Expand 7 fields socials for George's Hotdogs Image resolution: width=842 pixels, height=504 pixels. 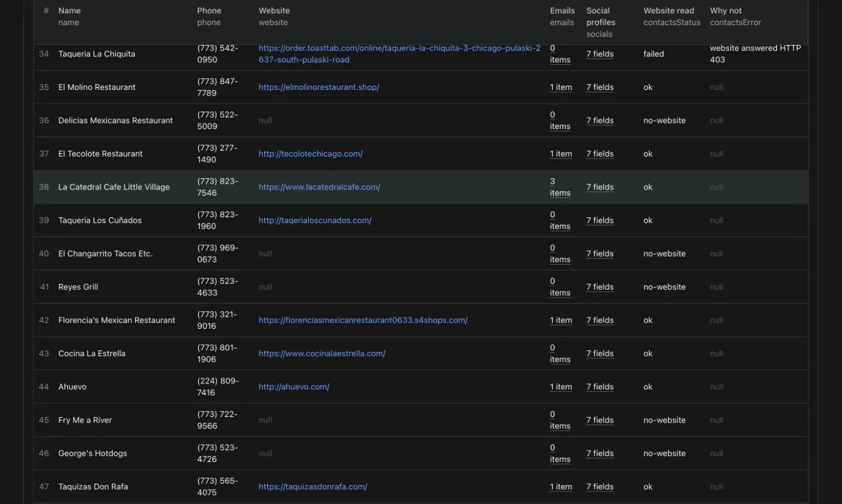coord(600,454)
